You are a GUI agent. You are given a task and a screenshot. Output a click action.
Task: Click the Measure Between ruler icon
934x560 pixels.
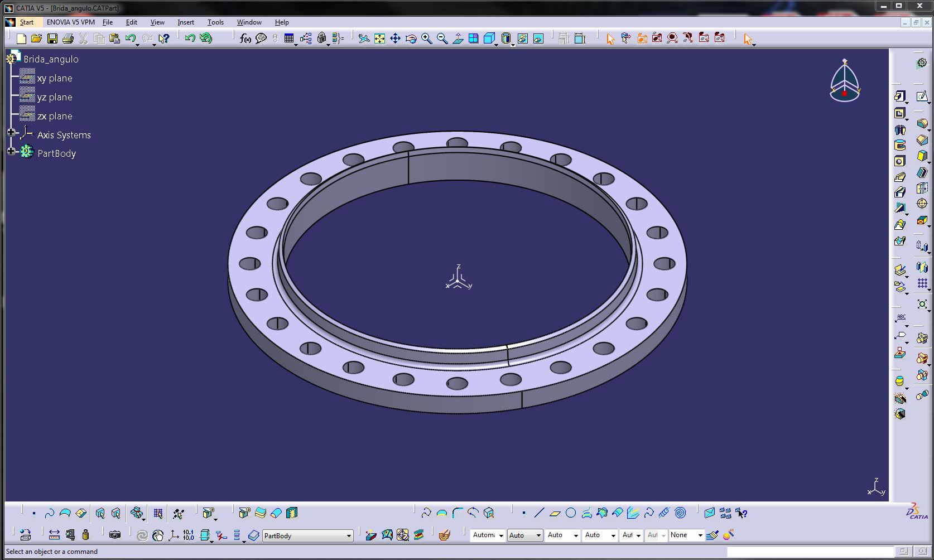point(54,535)
